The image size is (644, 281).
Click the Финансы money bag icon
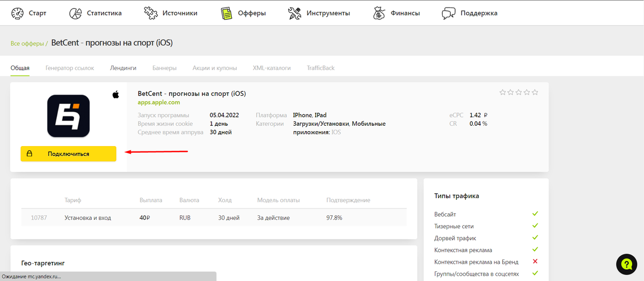coord(379,13)
